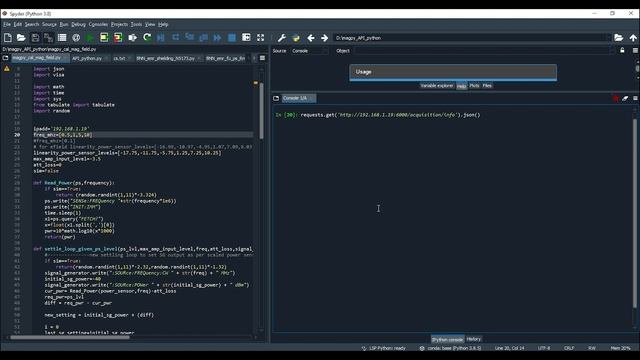
Task: Switch to the Plots tab
Action: (x=474, y=86)
